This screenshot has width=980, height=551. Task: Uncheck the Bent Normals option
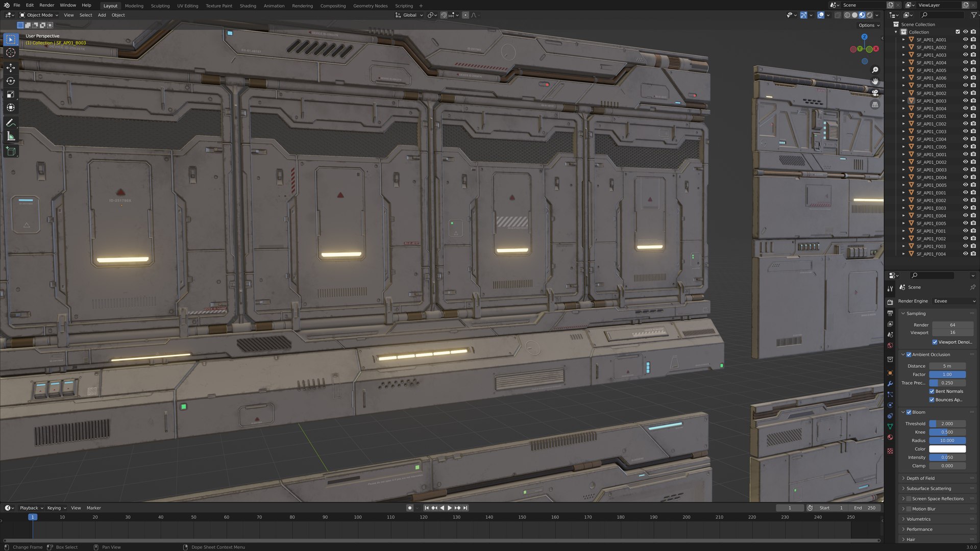pos(932,391)
